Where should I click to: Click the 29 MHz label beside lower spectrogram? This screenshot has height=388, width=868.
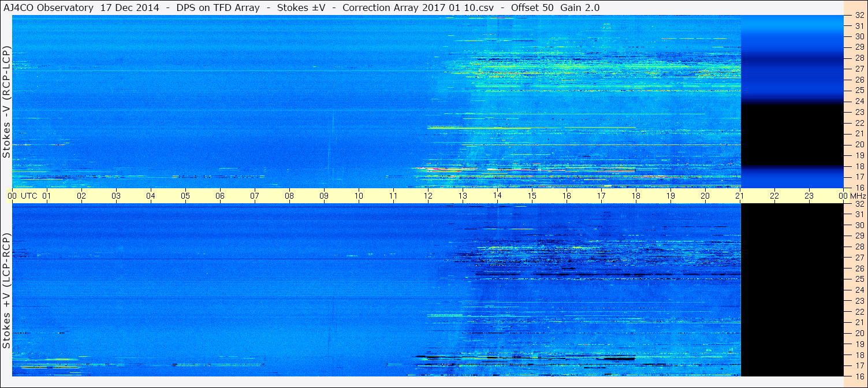coord(859,236)
